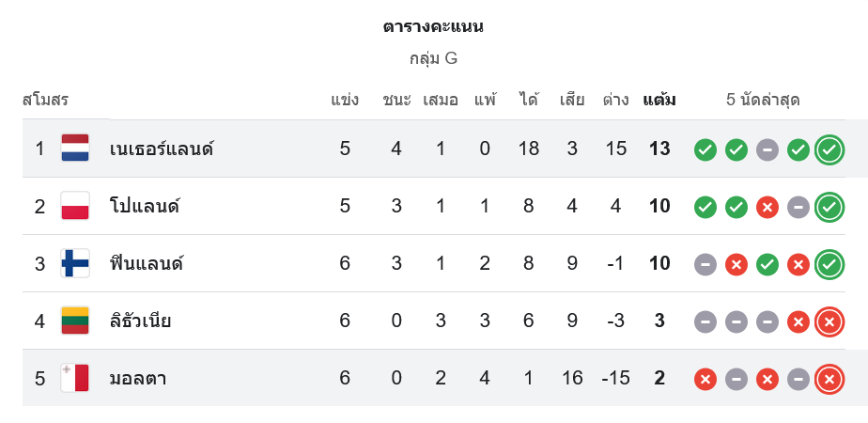Viewport: 868px width, 423px height.
Task: Click the Netherlands flag icon
Action: [x=75, y=149]
